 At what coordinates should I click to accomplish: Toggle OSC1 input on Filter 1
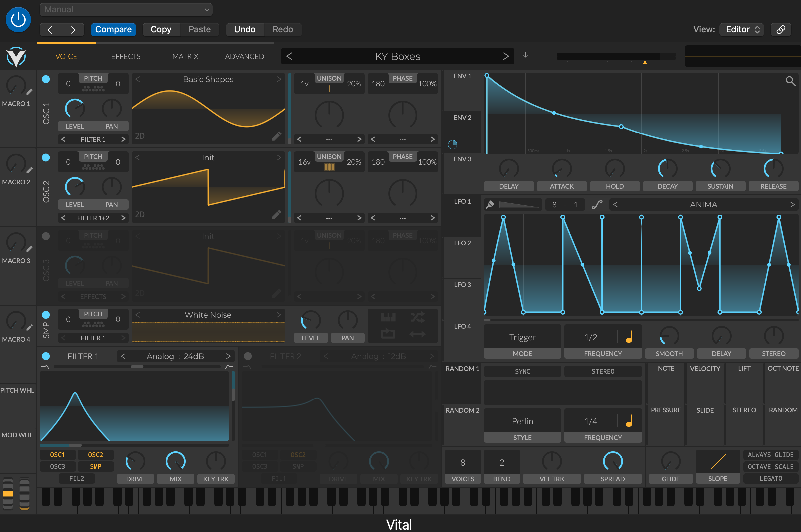point(57,455)
